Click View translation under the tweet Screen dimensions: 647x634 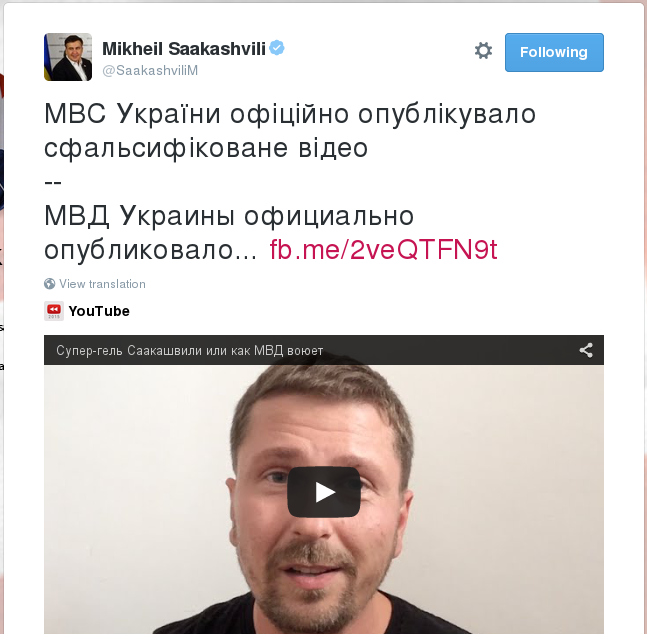[x=102, y=284]
